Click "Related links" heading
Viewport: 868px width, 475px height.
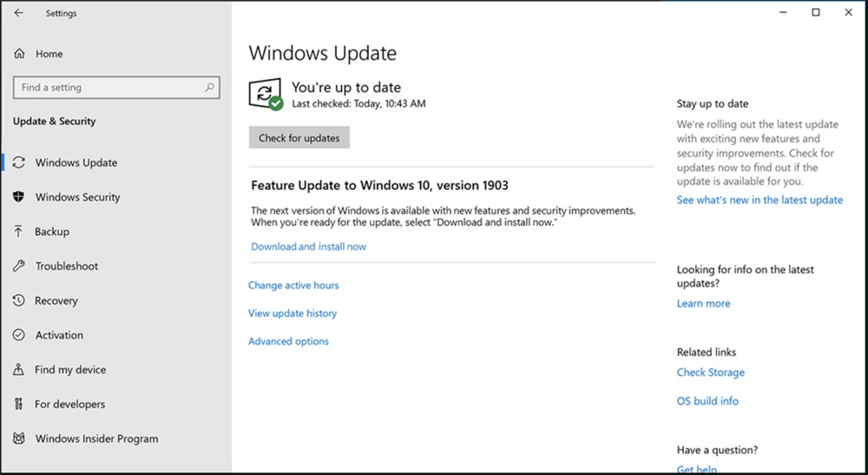(x=707, y=352)
